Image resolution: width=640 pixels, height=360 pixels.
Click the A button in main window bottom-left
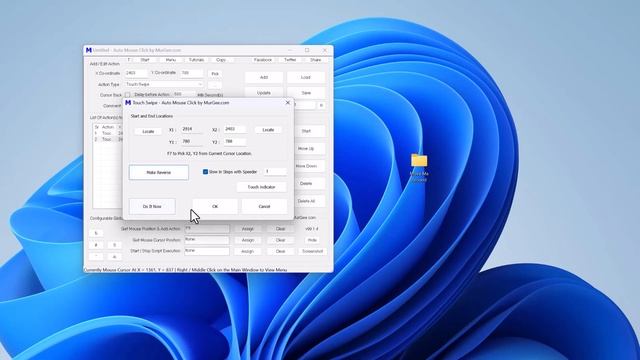114,257
